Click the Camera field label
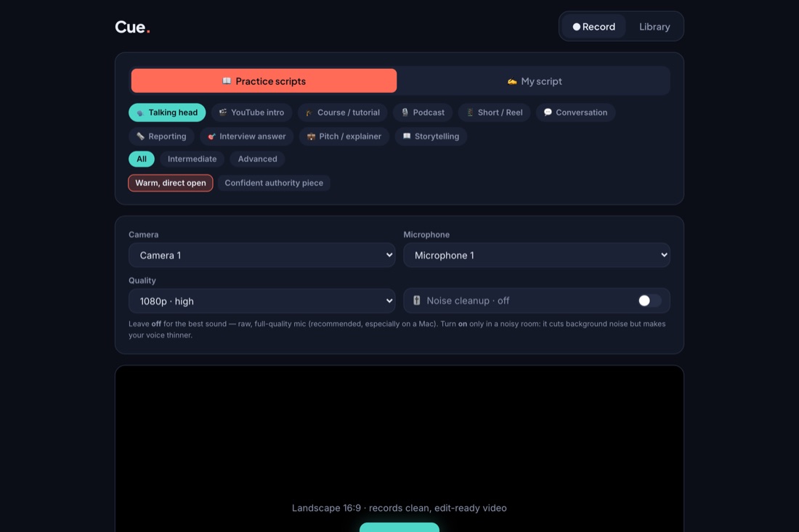Viewport: 799px width, 532px height. (x=143, y=234)
